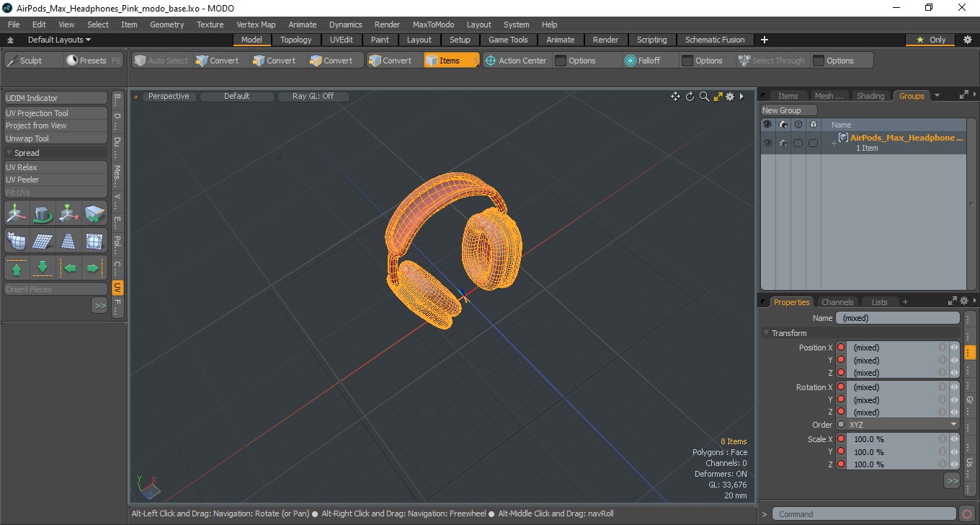Open the Texture menu
This screenshot has width=980, height=525.
(x=210, y=25)
